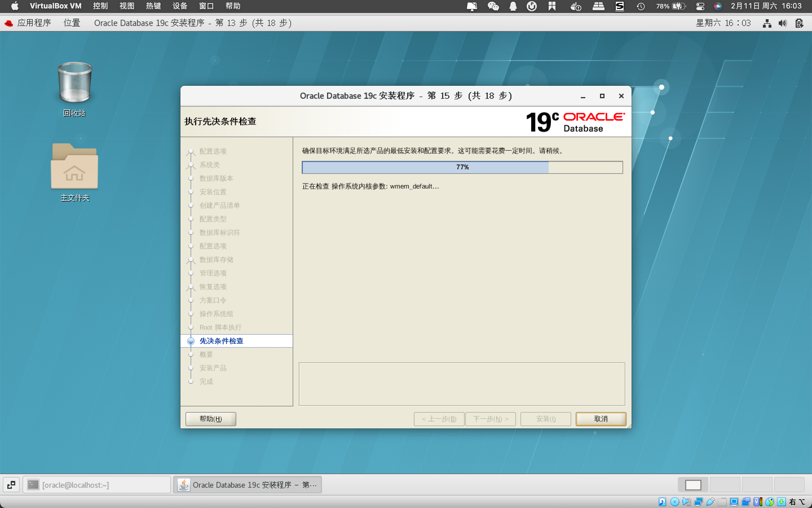Open the WeChat menu bar icon
Screen dimensions: 812x508
coord(493,6)
